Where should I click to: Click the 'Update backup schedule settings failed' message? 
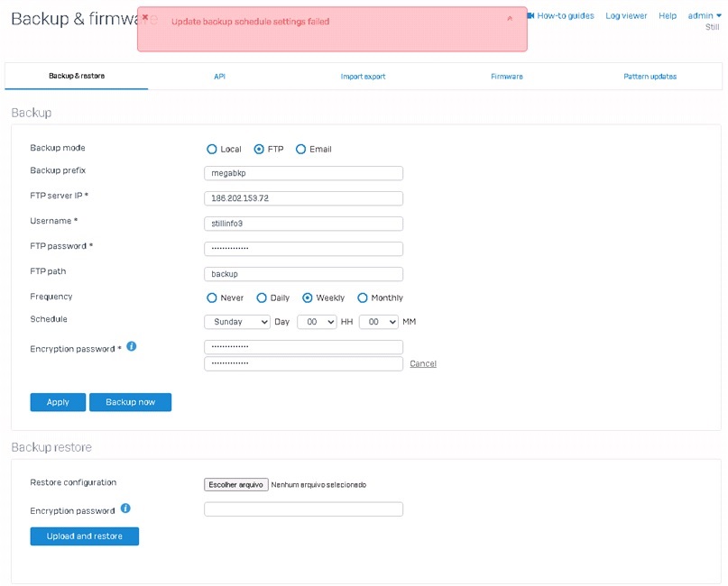tap(250, 22)
